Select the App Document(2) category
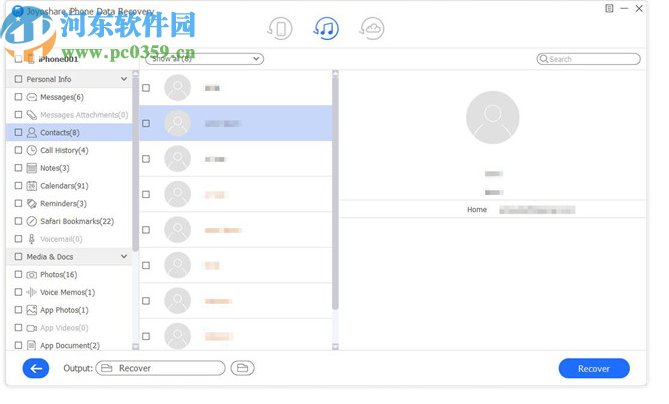The height and width of the screenshot is (404, 669). pyautogui.click(x=70, y=346)
